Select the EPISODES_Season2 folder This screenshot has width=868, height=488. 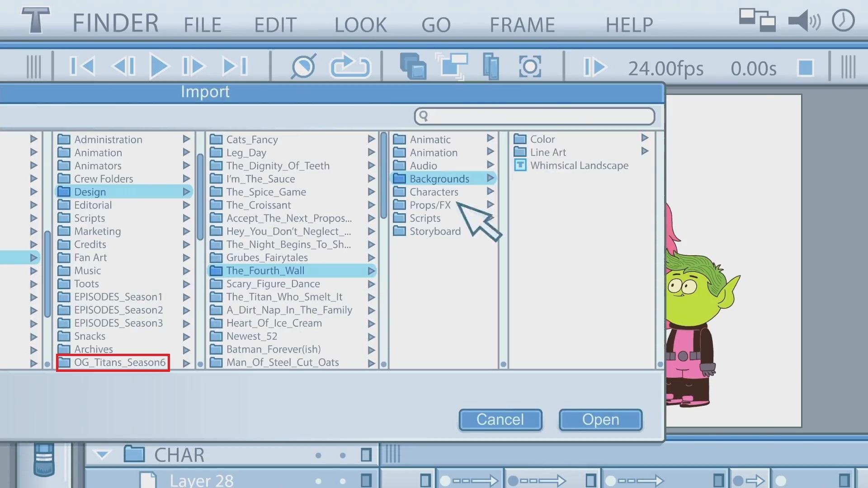[x=111, y=310]
